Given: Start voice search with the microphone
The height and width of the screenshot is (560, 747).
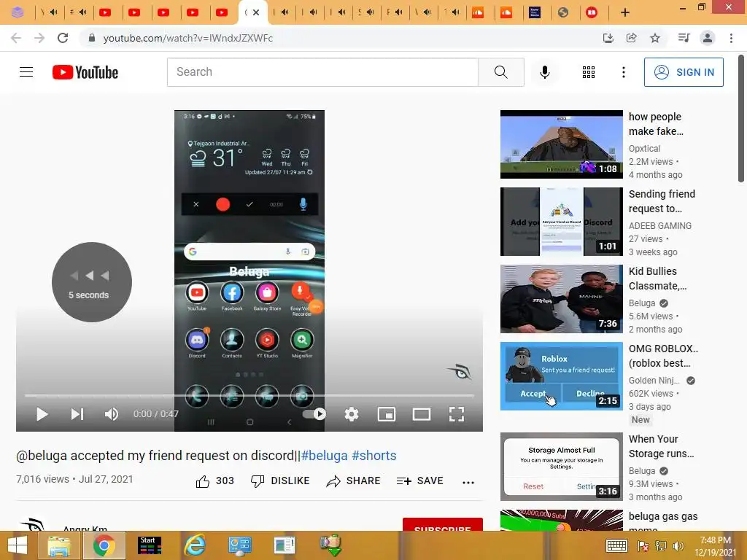Looking at the screenshot, I should 544,72.
